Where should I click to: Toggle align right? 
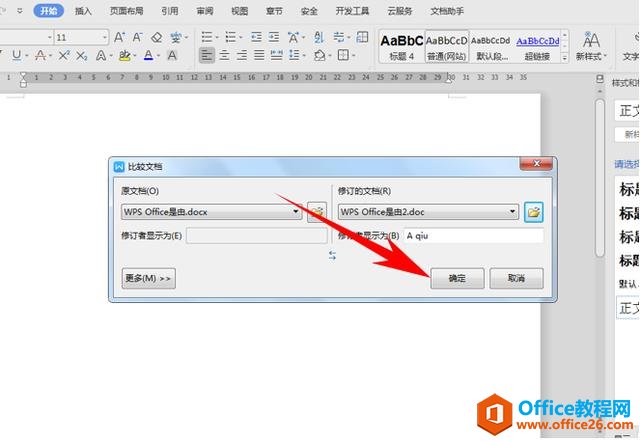(242, 55)
